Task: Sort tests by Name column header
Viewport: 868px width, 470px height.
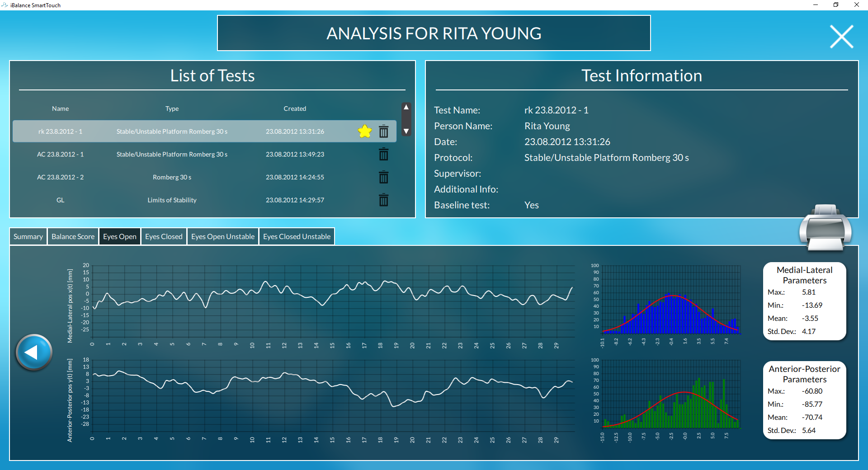Action: coord(60,108)
